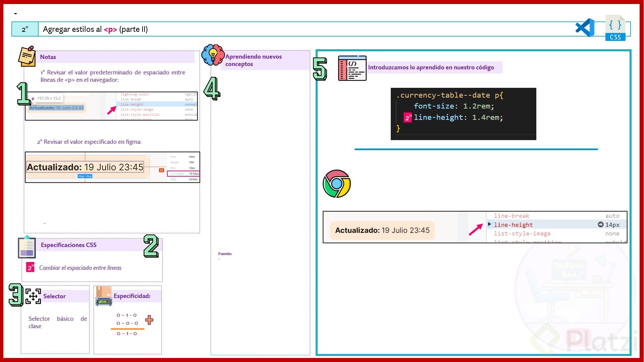The image size is (644, 362).
Task: Click 'Especificaciones CSS' heading
Action: 68,245
